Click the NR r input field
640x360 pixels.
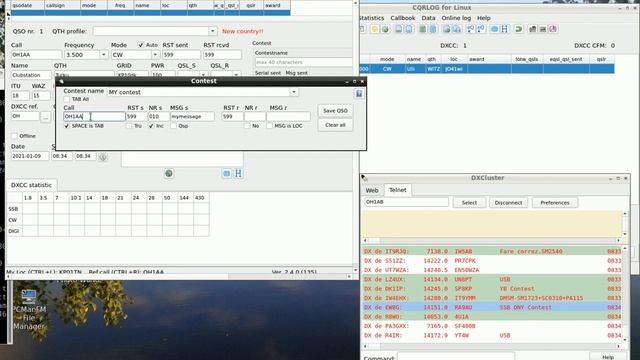255,116
